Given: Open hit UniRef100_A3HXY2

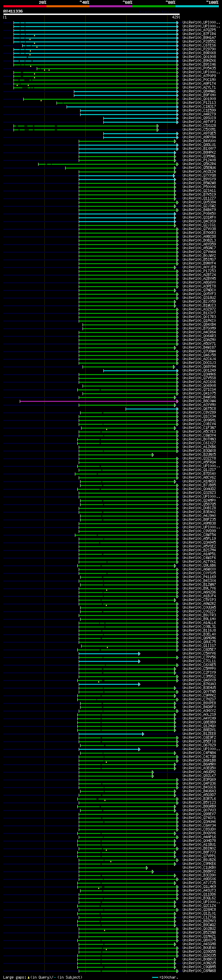Looking at the screenshot, I should (199, 711).
